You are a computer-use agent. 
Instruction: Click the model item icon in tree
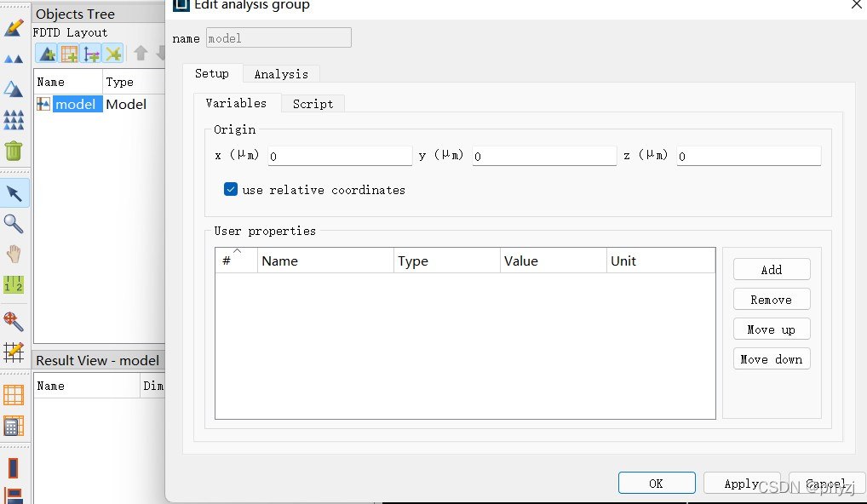click(43, 104)
